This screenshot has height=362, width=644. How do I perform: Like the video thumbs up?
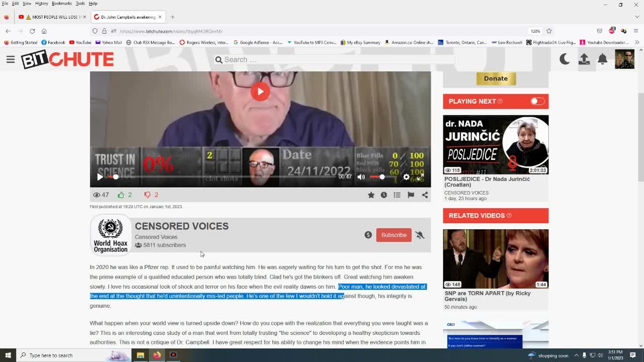[x=121, y=195]
